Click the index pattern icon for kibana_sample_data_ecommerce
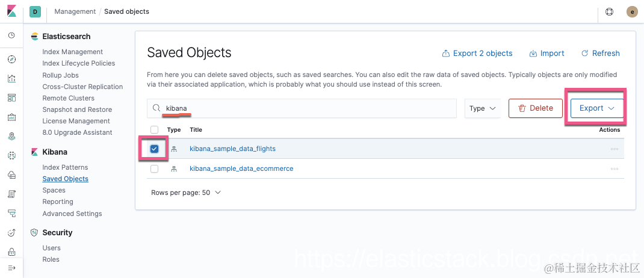The image size is (644, 278). point(174,168)
